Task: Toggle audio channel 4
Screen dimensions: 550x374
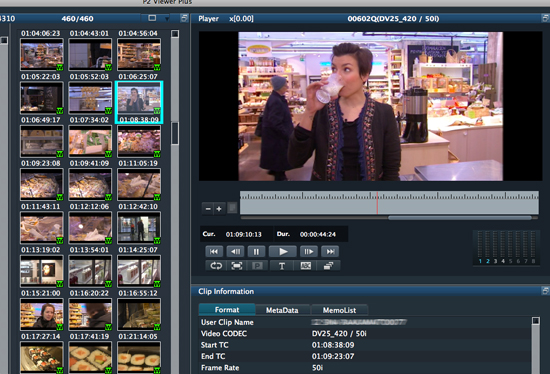Action: [503, 261]
